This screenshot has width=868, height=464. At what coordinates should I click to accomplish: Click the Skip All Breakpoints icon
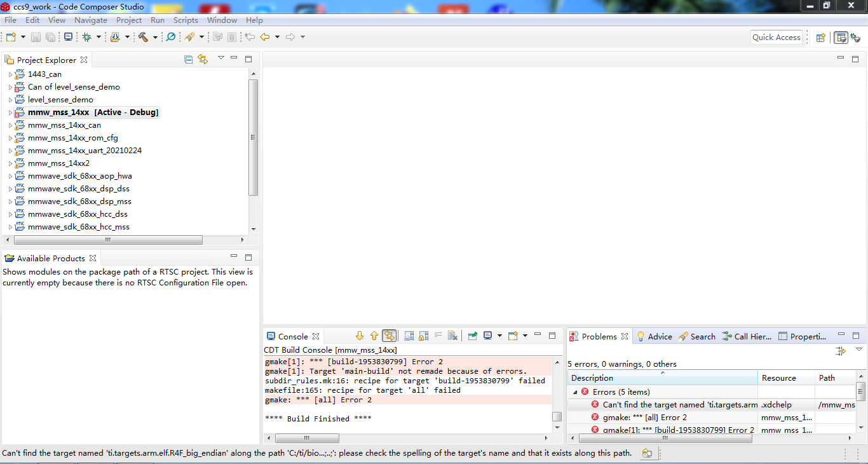[171, 37]
